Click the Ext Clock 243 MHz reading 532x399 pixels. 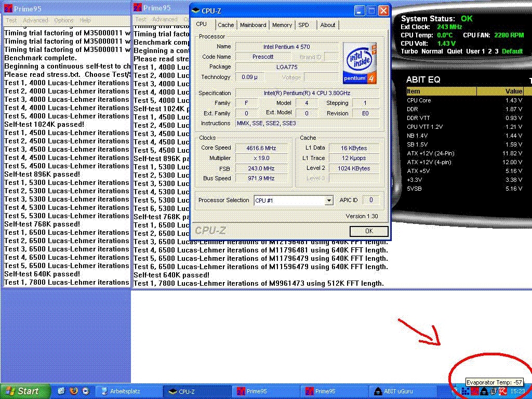(x=431, y=27)
